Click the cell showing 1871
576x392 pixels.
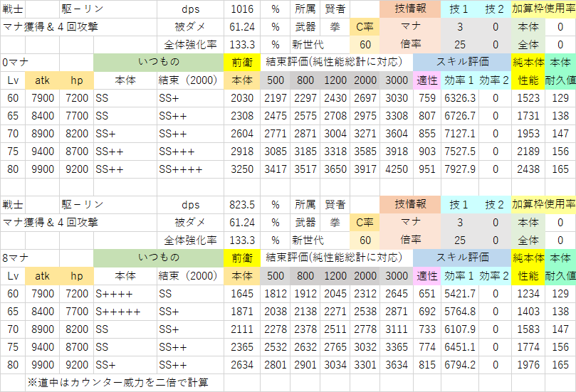[x=242, y=312]
